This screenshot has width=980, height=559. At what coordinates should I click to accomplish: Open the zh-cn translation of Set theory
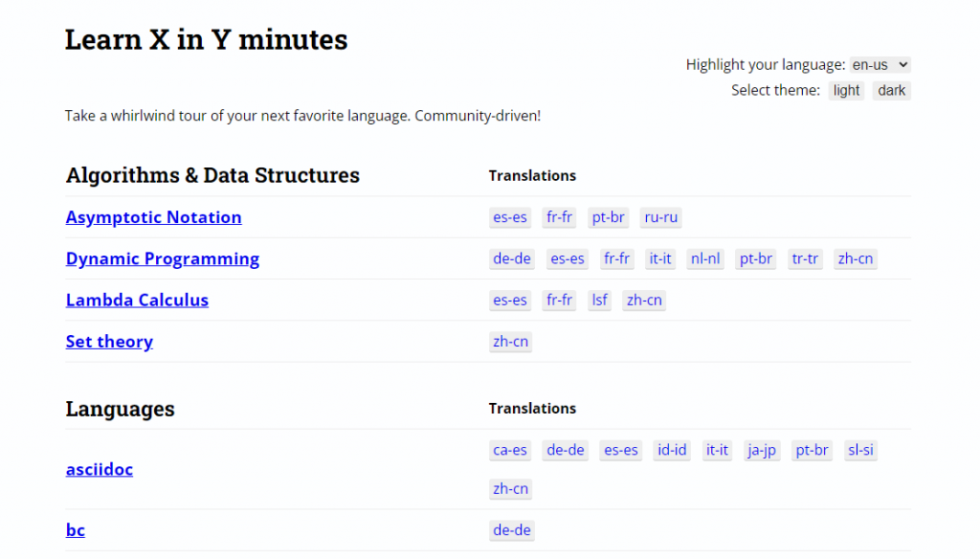point(510,341)
